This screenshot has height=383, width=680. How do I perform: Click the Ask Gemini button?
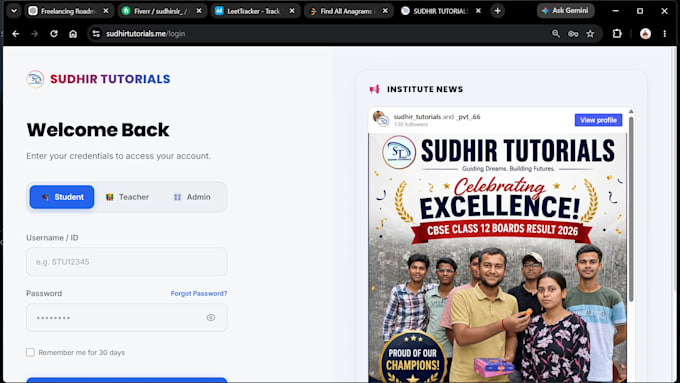566,10
